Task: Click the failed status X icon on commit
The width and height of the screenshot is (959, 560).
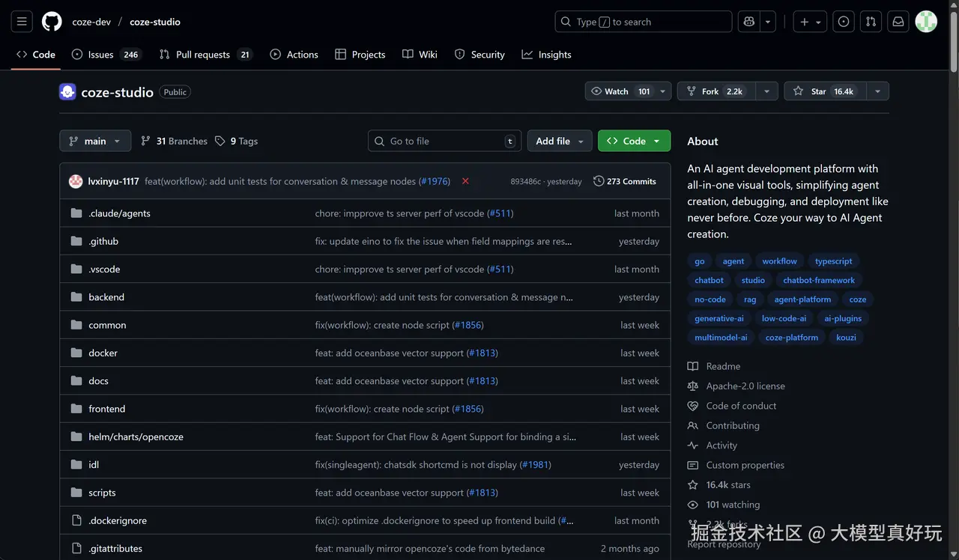Action: tap(465, 181)
